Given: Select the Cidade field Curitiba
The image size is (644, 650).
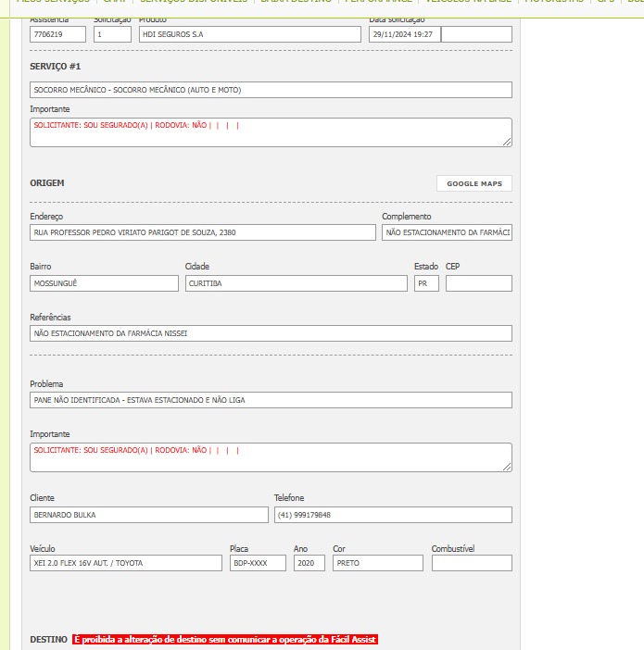Looking at the screenshot, I should (x=297, y=283).
